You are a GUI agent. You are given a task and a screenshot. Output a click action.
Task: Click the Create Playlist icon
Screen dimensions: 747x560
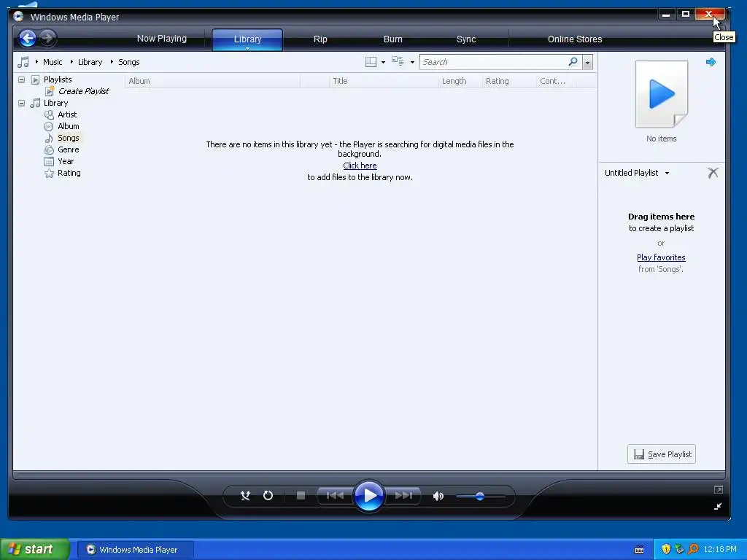(50, 91)
